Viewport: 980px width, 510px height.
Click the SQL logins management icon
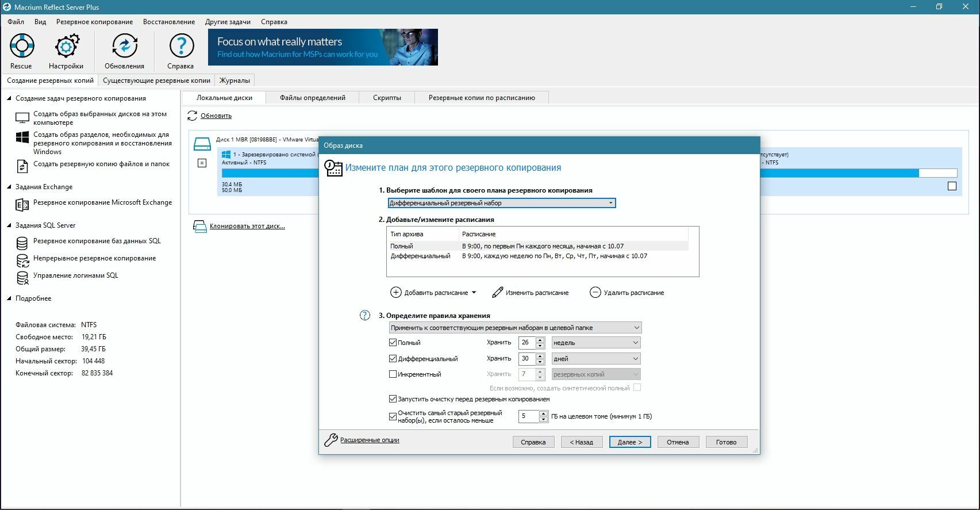pos(22,278)
